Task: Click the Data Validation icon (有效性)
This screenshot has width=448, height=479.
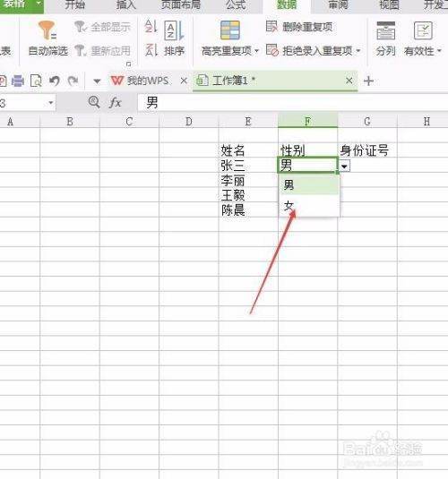Action: click(423, 30)
